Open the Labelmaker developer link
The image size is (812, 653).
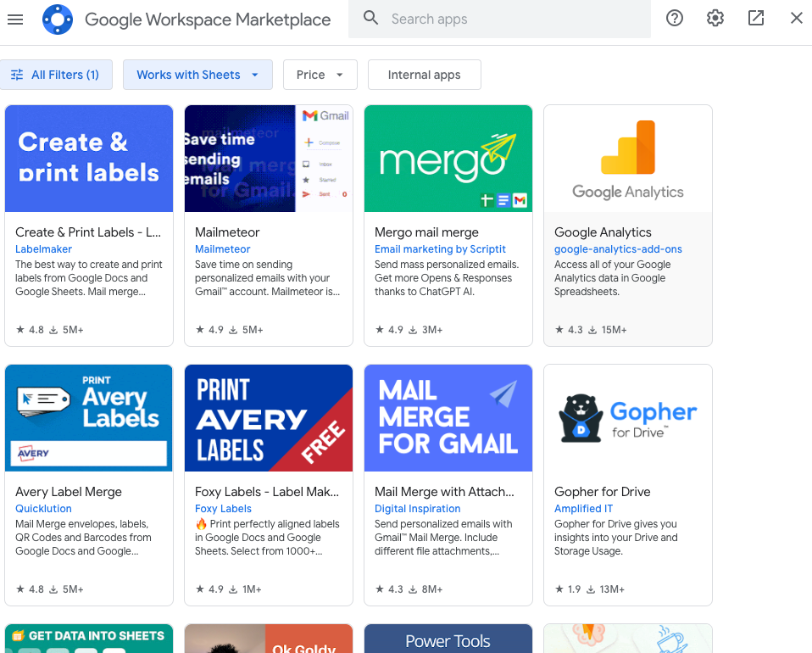[x=43, y=249]
